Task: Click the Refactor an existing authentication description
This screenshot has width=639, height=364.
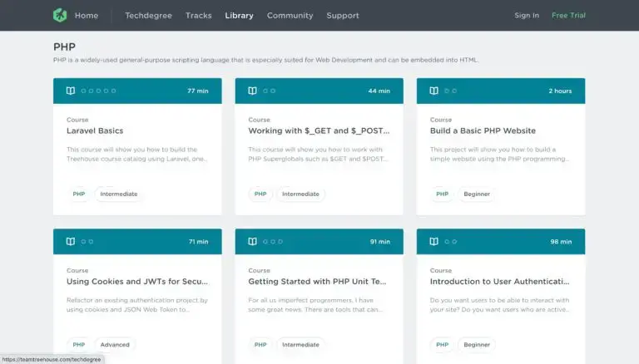Action: pos(137,304)
